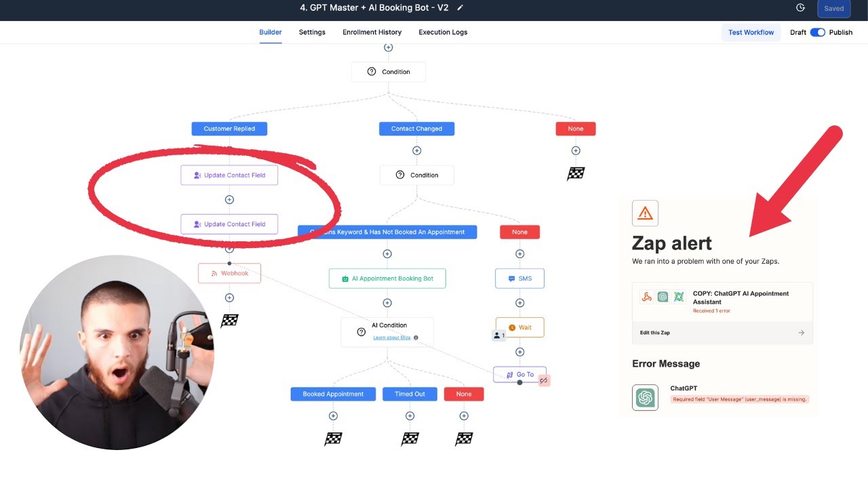Click arrow beside Edit this Zap
The image size is (868, 488).
click(802, 333)
